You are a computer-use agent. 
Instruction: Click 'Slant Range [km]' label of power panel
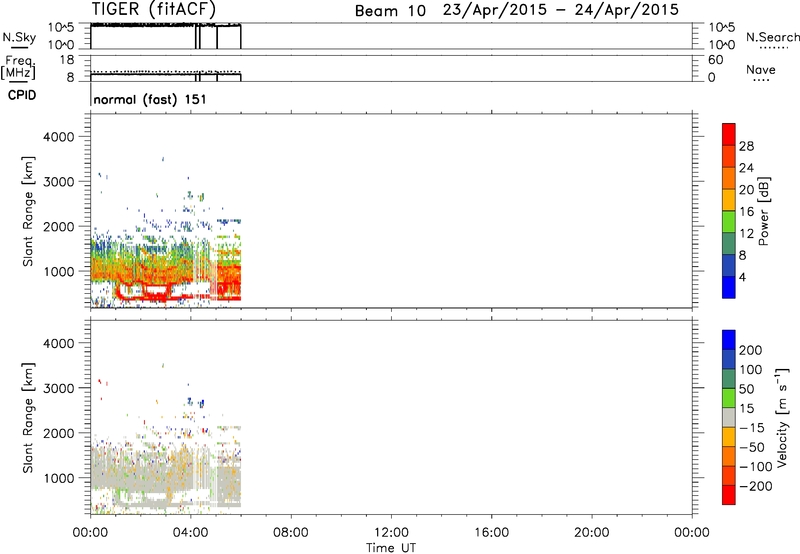pos(29,211)
